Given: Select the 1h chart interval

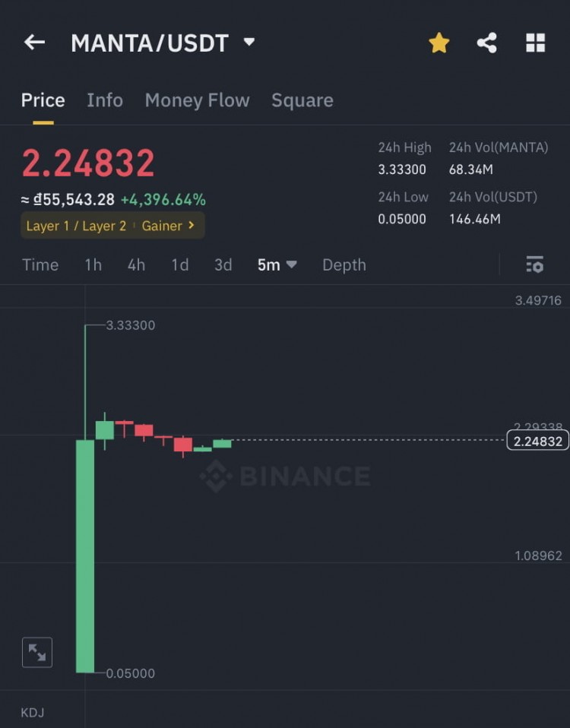Looking at the screenshot, I should click(93, 264).
